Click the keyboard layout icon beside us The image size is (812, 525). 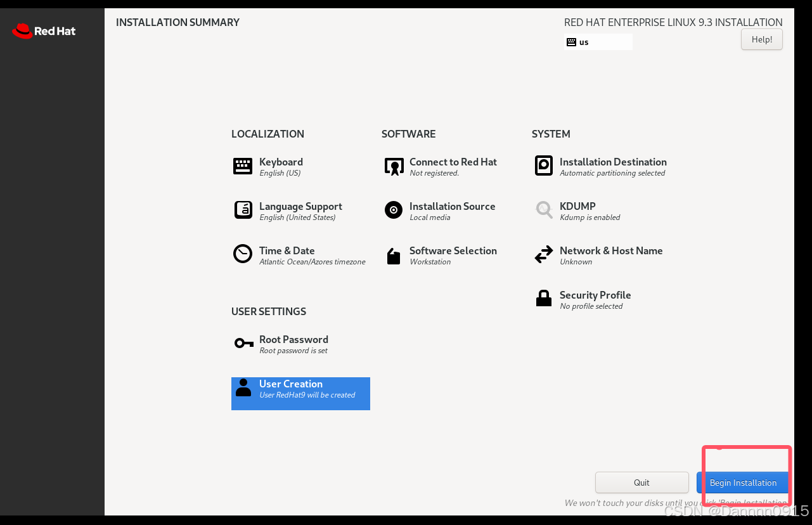click(571, 42)
